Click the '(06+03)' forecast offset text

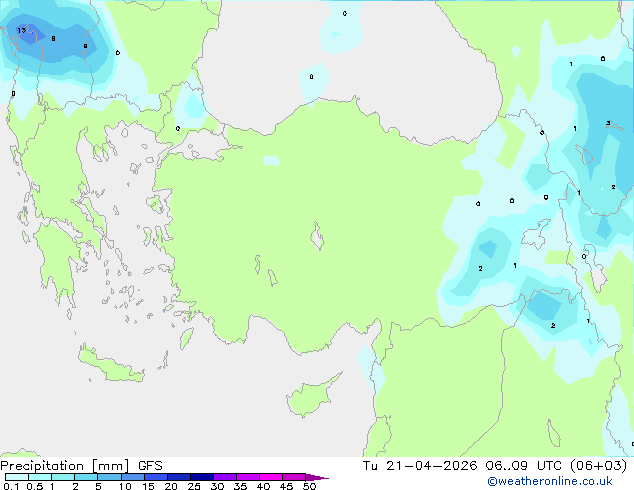pyautogui.click(x=598, y=466)
